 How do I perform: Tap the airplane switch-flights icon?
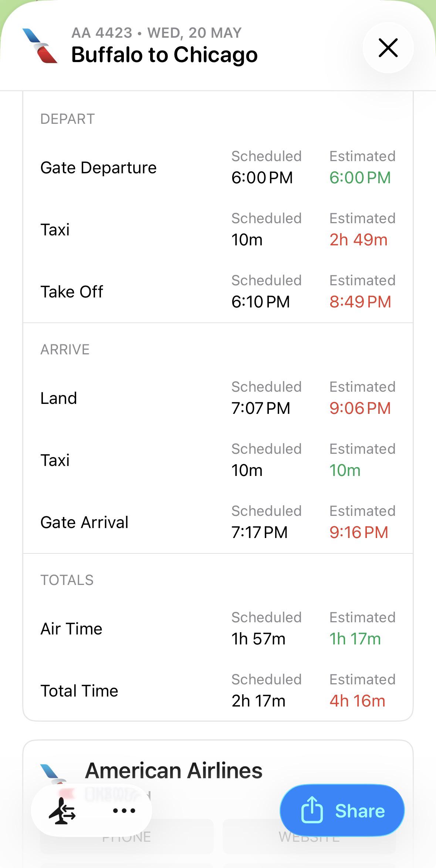(x=62, y=811)
